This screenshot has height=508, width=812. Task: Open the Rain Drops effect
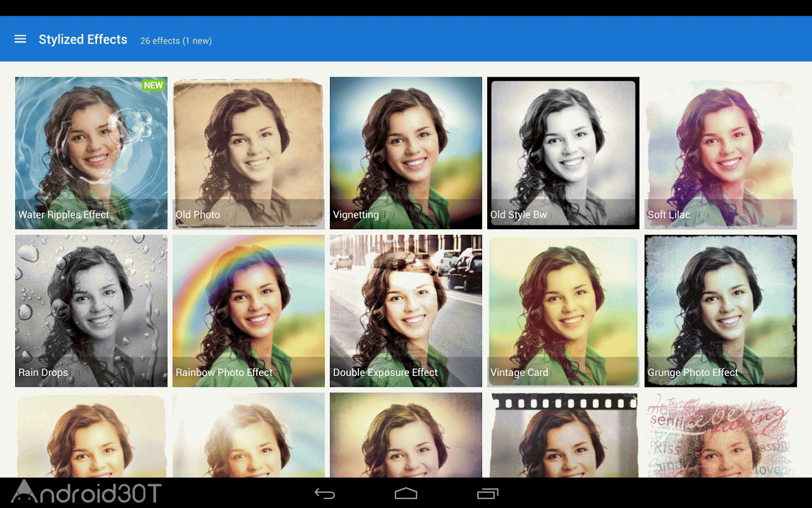point(91,311)
